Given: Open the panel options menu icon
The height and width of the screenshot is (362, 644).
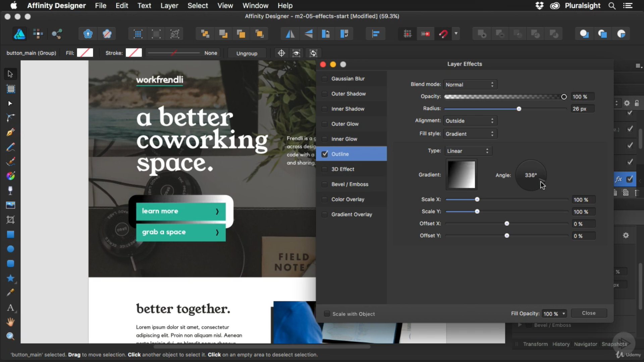Looking at the screenshot, I should [639, 66].
